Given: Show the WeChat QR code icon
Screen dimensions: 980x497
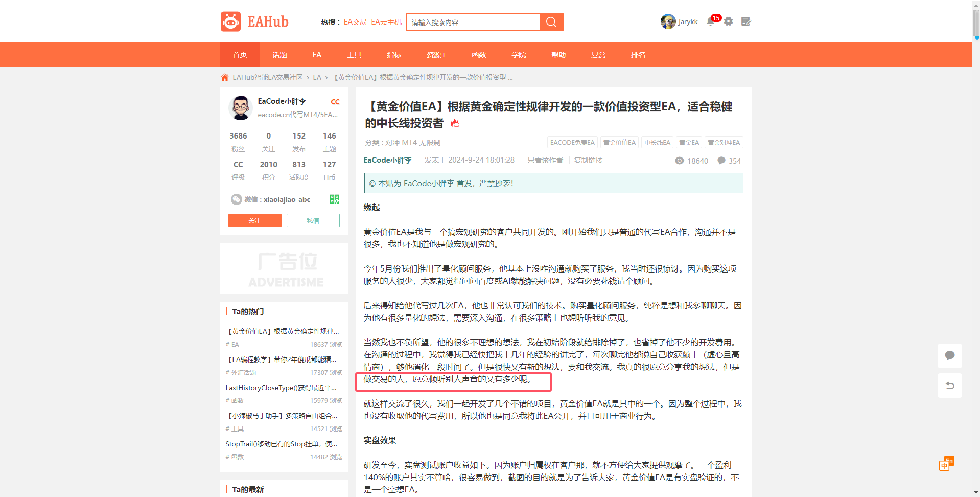Looking at the screenshot, I should tap(335, 199).
